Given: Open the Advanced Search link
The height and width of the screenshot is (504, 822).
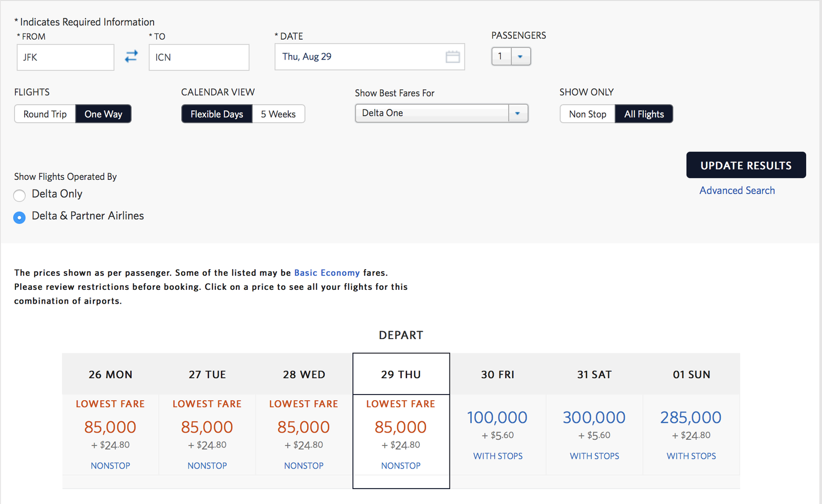Looking at the screenshot, I should tap(737, 191).
